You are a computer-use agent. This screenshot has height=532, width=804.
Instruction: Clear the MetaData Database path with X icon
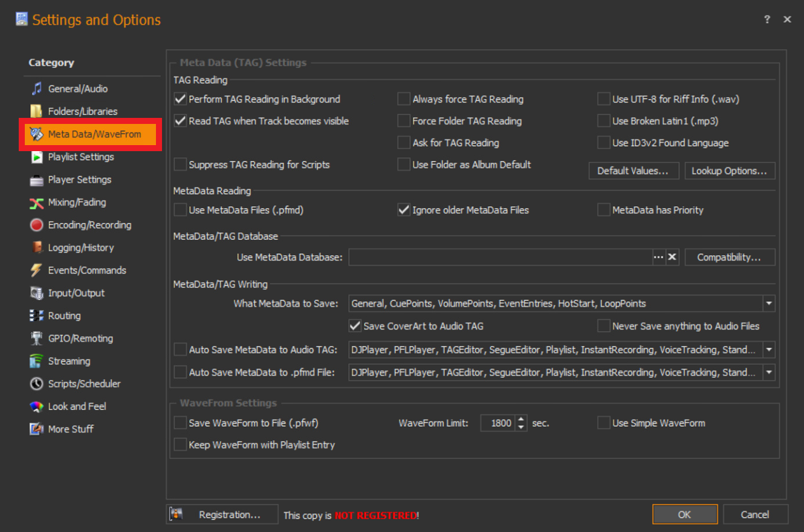pyautogui.click(x=672, y=258)
